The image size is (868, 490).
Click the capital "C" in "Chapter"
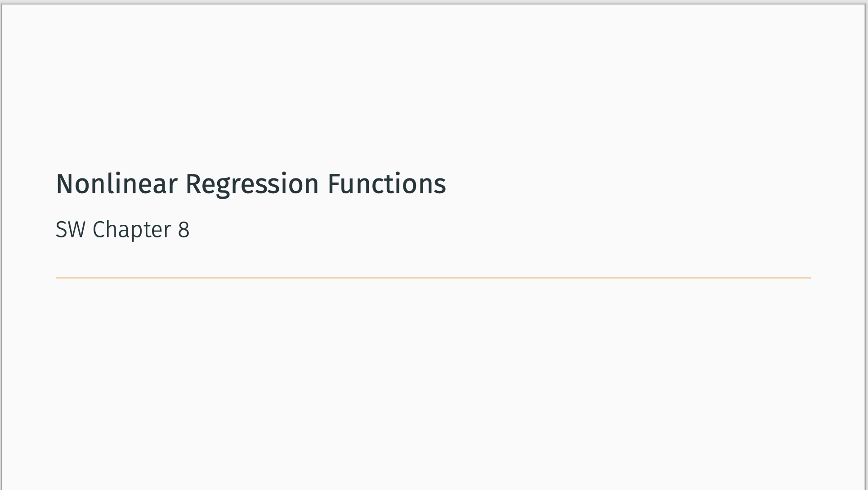click(99, 230)
